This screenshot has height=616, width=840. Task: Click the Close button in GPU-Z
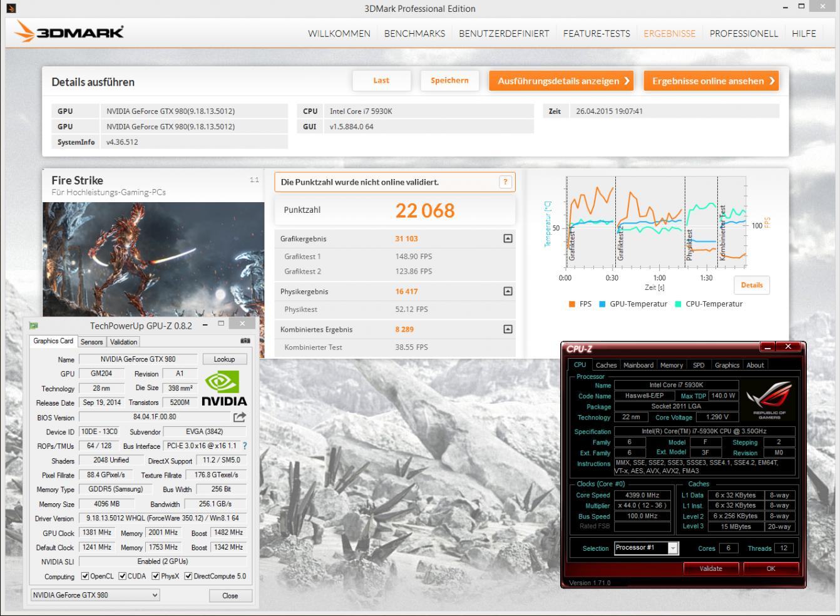230,595
